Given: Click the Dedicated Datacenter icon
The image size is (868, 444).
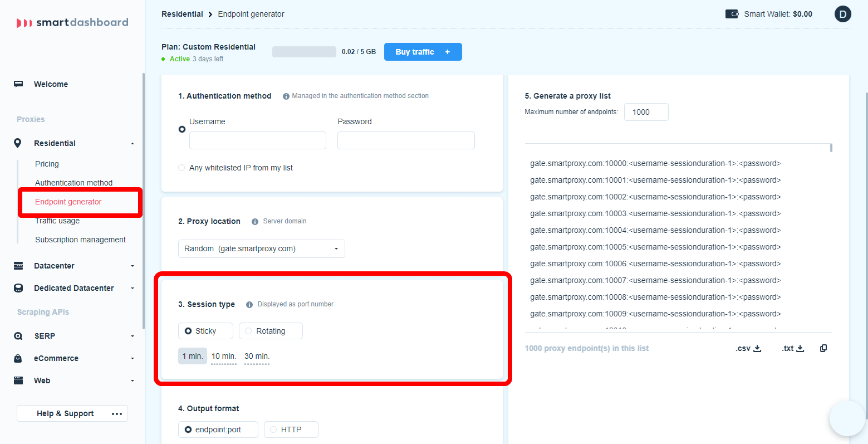Looking at the screenshot, I should pyautogui.click(x=18, y=288).
